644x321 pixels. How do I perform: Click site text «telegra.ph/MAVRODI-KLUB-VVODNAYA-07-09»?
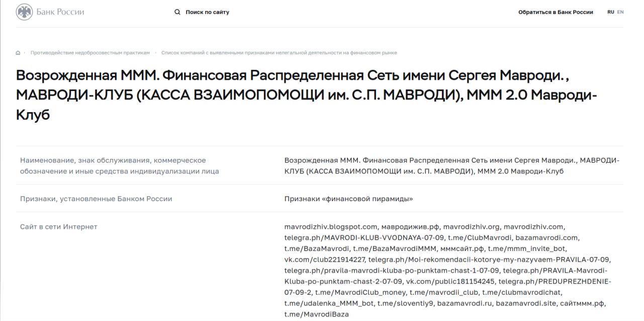[365, 237]
